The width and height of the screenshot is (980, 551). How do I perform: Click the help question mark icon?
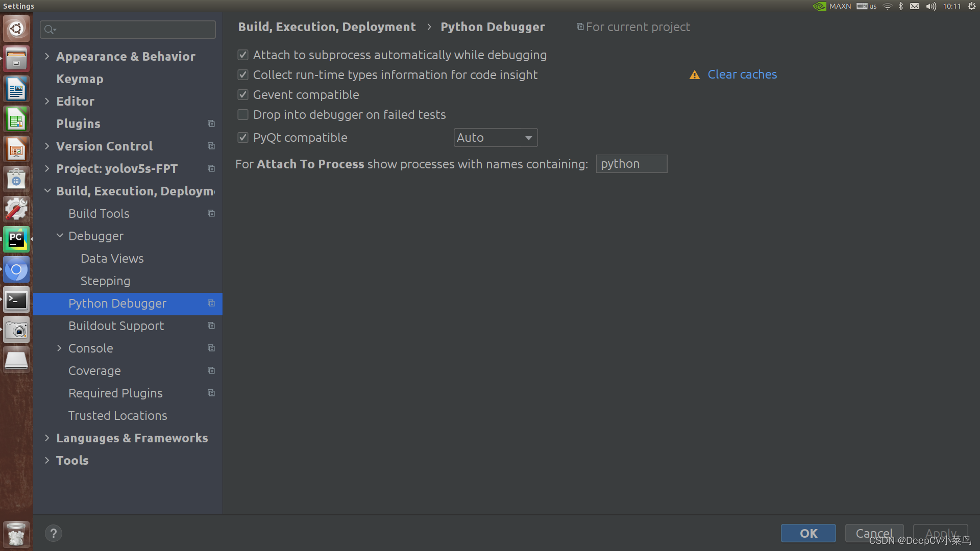point(53,533)
